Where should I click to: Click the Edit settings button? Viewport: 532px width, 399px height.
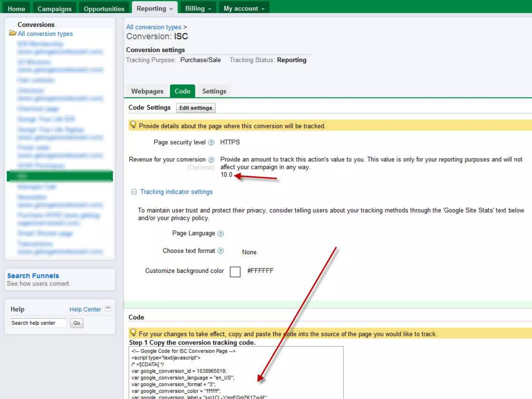click(196, 108)
